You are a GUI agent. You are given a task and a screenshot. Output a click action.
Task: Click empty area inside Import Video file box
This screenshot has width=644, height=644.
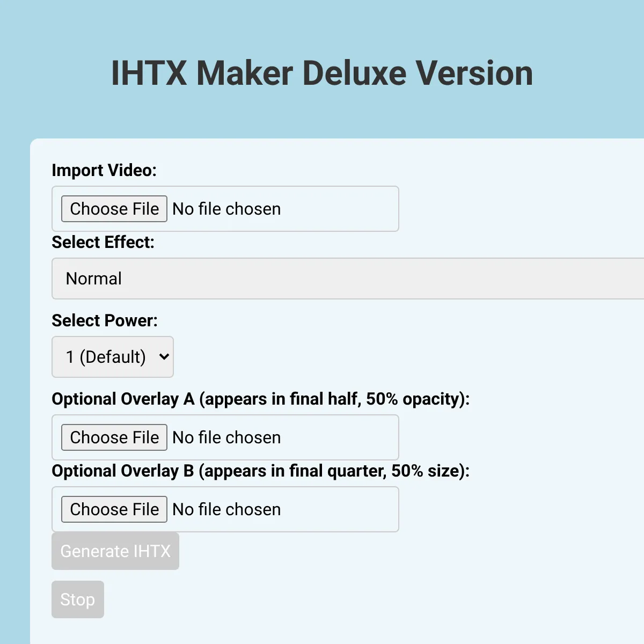coord(339,209)
